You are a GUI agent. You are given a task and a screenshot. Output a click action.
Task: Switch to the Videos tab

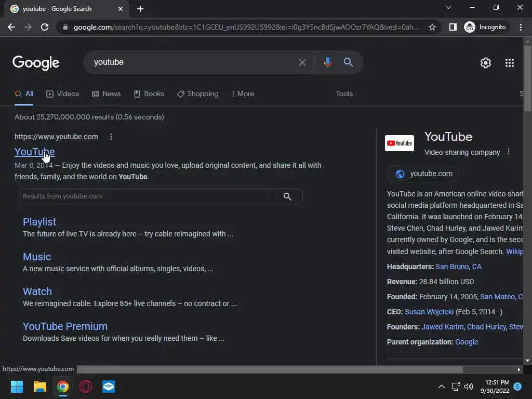(x=63, y=94)
